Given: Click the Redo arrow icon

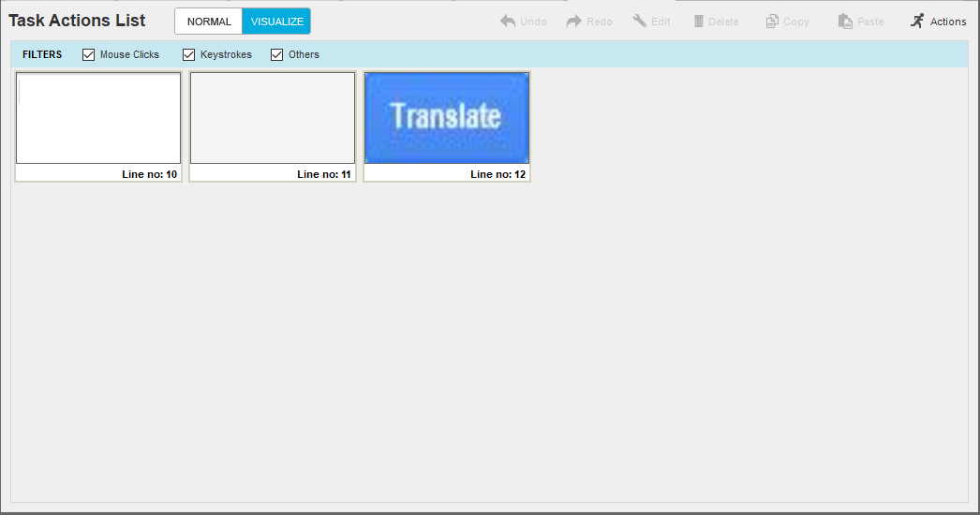Looking at the screenshot, I should [573, 22].
